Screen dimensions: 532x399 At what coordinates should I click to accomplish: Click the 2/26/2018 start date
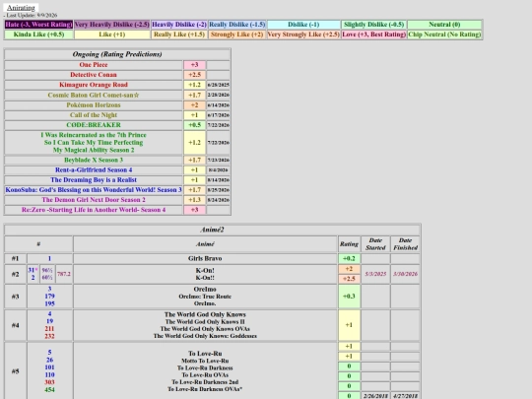pos(375,396)
